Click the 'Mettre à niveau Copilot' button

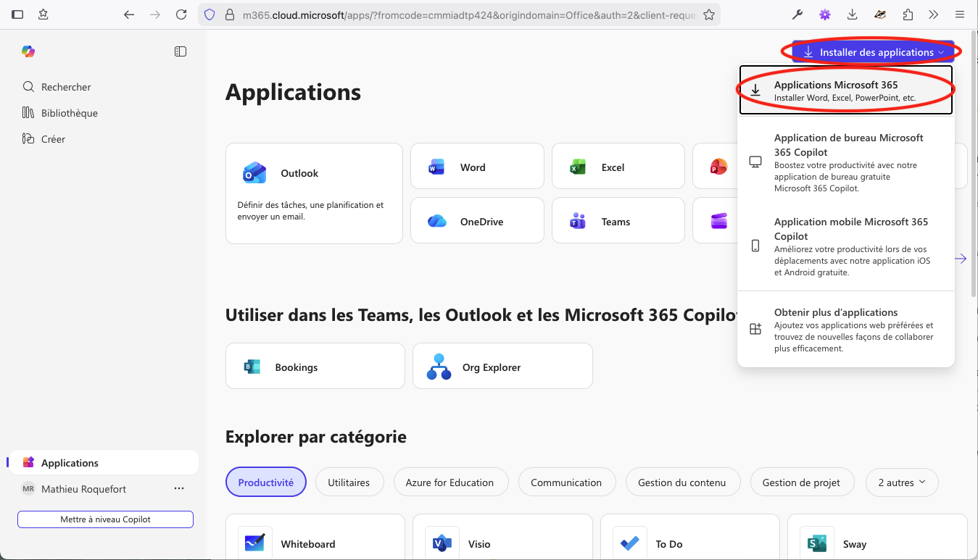coord(105,519)
